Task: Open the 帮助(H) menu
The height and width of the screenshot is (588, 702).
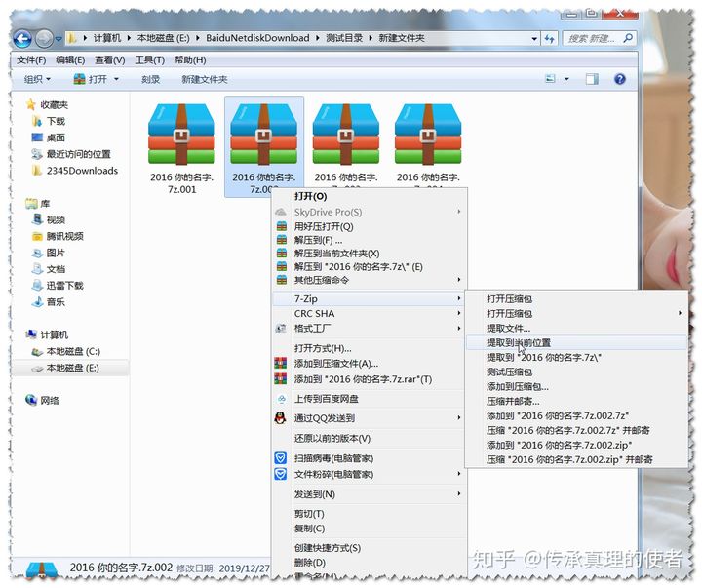Action: click(190, 60)
